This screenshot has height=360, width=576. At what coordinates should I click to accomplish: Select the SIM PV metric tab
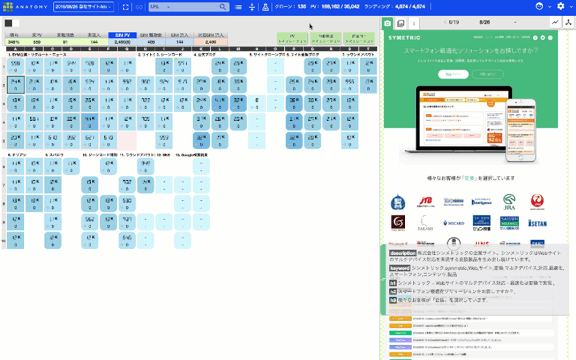pos(122,35)
